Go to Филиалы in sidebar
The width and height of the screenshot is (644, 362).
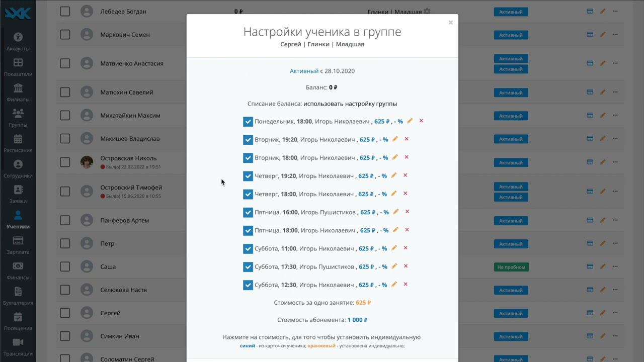point(18,93)
